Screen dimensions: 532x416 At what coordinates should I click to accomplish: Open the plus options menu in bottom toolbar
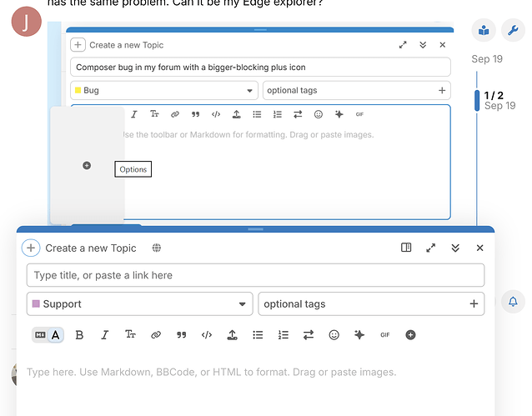[410, 335]
